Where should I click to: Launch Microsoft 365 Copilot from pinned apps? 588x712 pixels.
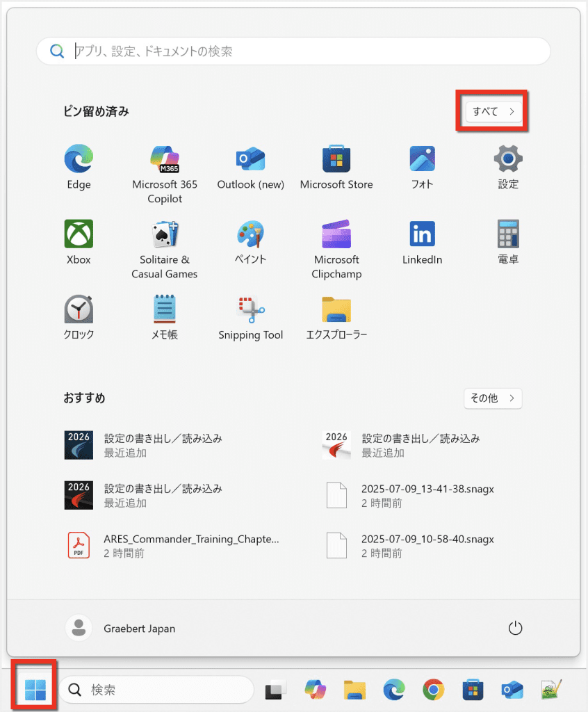(x=164, y=175)
